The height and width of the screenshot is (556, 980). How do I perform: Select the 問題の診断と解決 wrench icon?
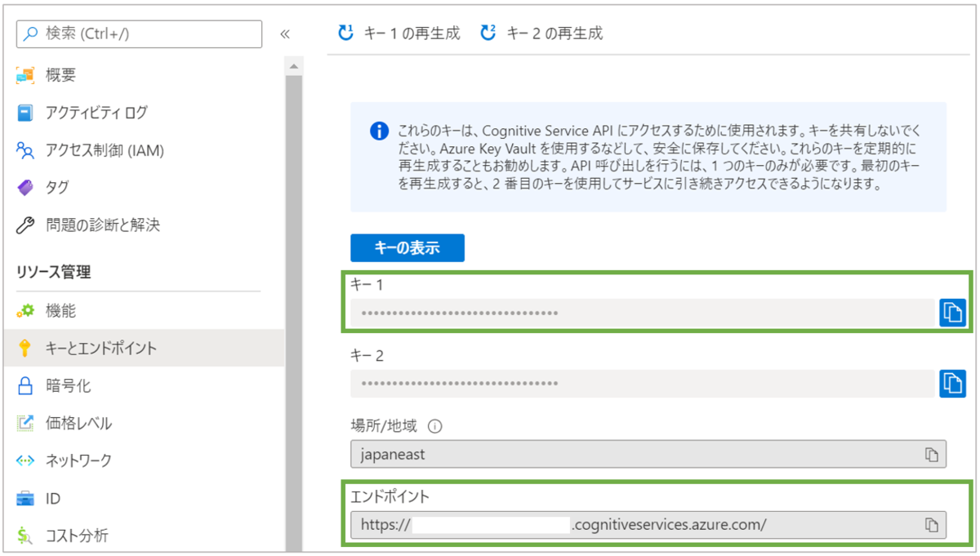point(25,224)
